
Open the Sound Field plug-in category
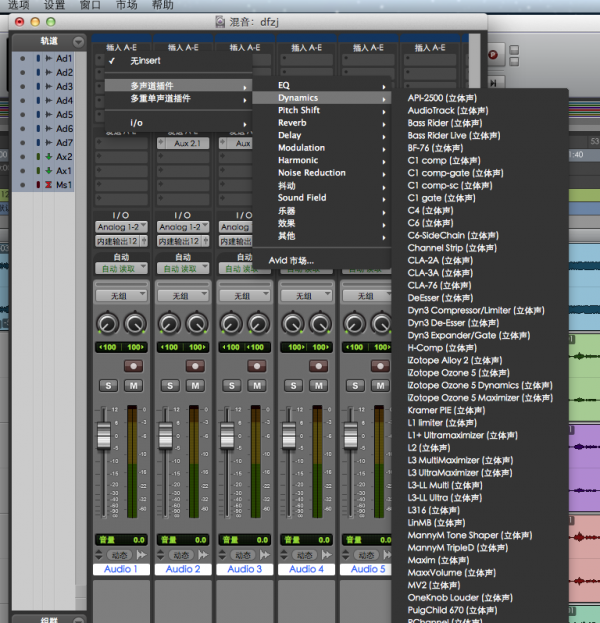pos(322,198)
